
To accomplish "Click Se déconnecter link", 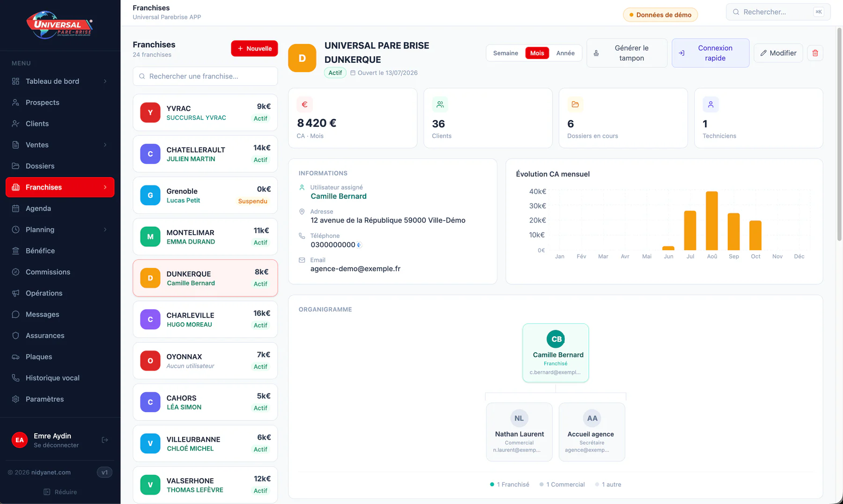I will 56,445.
